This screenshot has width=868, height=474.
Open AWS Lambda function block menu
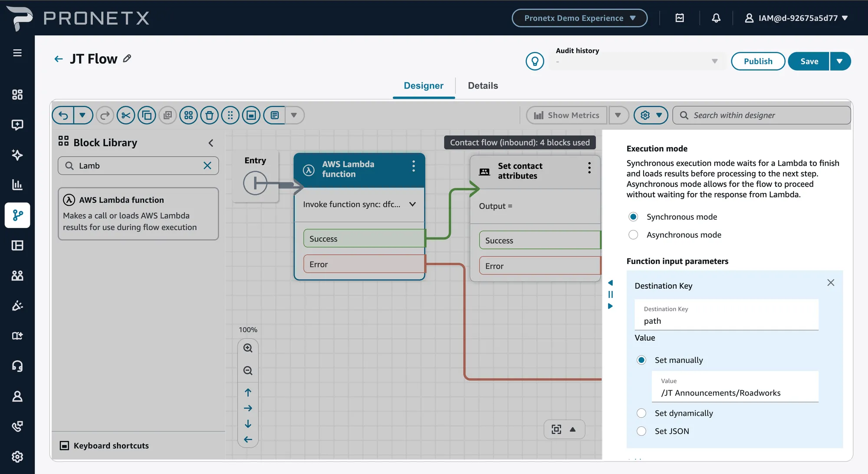(x=413, y=166)
